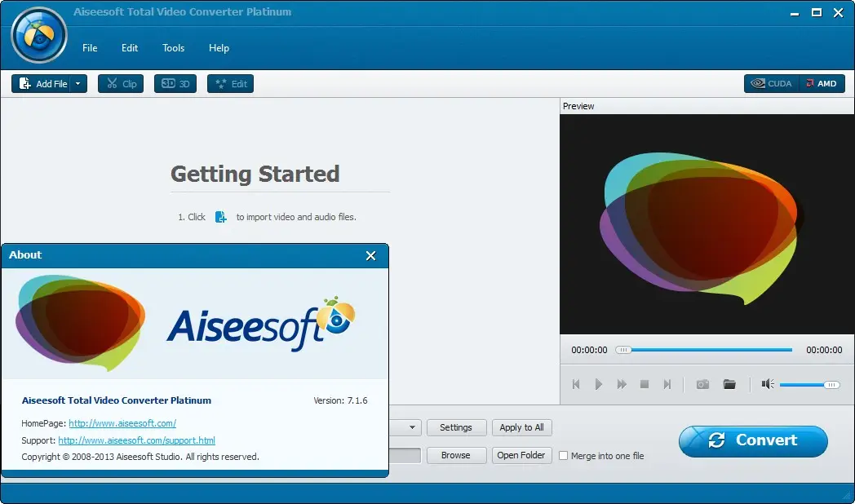Toggle CUDA acceleration

(x=772, y=83)
